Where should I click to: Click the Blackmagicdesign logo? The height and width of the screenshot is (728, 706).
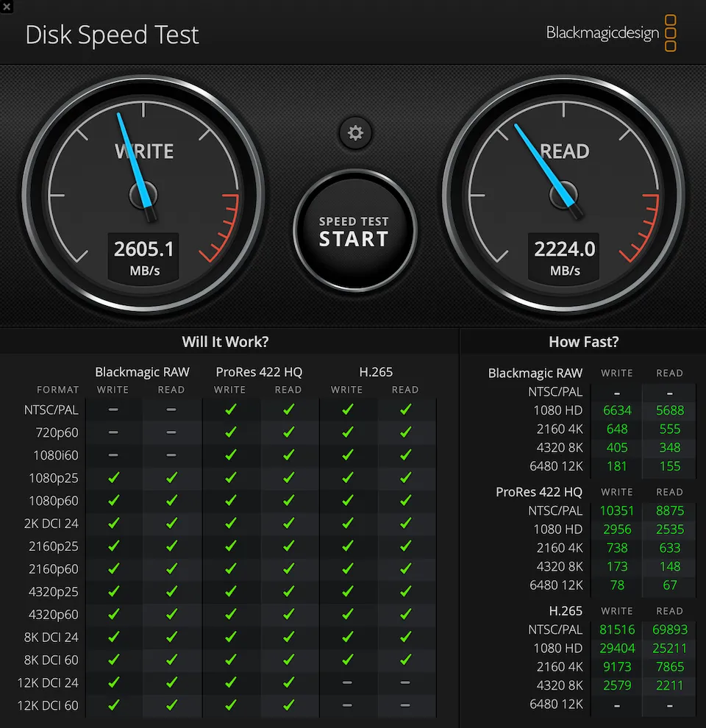point(602,33)
